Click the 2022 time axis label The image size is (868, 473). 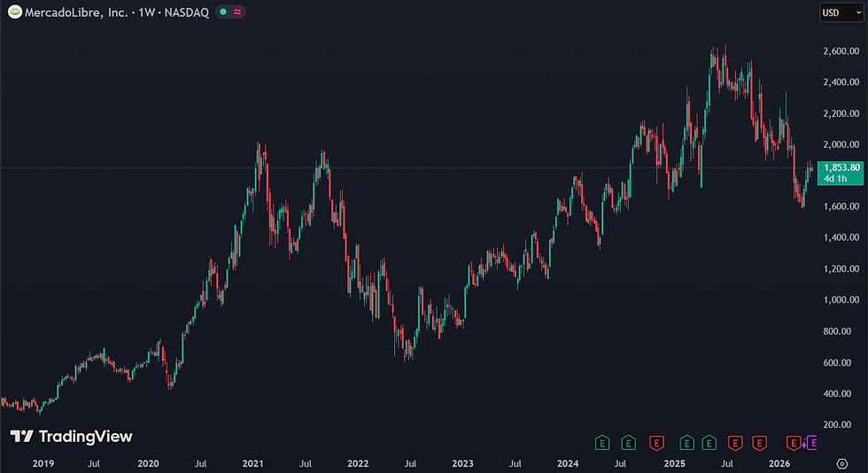[x=358, y=463]
